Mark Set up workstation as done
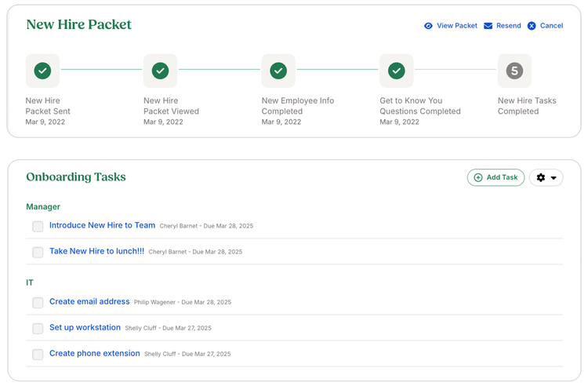The height and width of the screenshot is (386, 588). pyautogui.click(x=38, y=328)
